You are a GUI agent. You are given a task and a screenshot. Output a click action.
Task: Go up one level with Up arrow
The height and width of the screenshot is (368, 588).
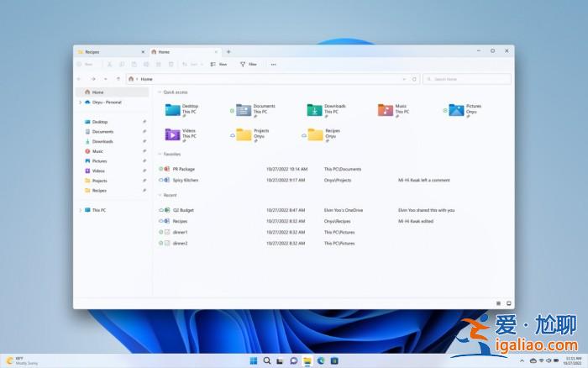point(118,79)
